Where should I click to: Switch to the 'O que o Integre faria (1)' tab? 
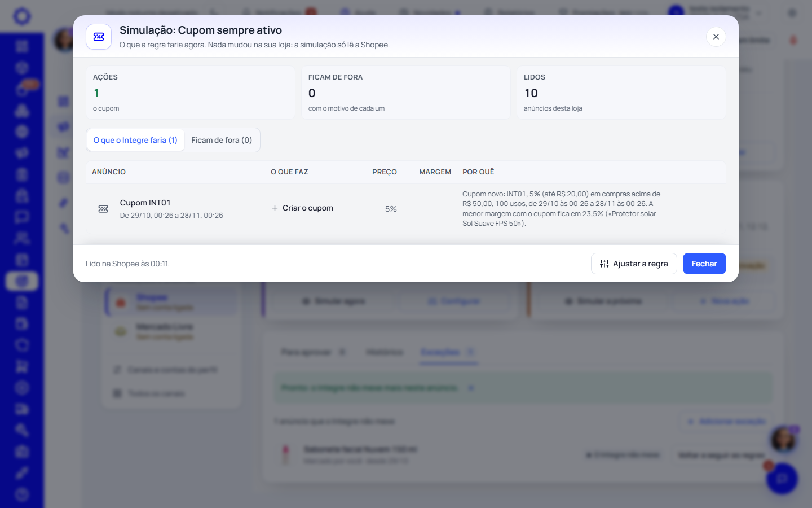(x=135, y=140)
